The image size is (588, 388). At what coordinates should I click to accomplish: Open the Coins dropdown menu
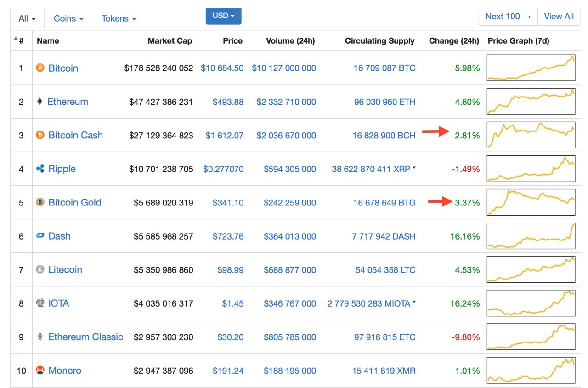pyautogui.click(x=68, y=19)
